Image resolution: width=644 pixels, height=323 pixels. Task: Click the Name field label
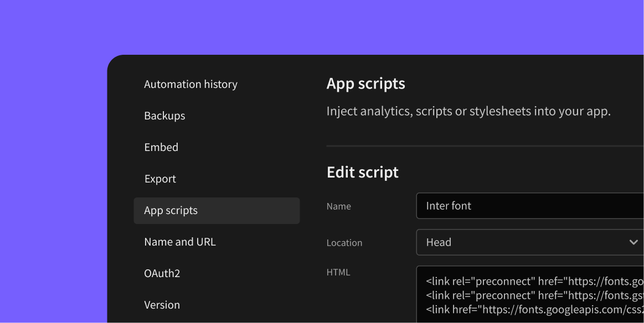click(338, 206)
